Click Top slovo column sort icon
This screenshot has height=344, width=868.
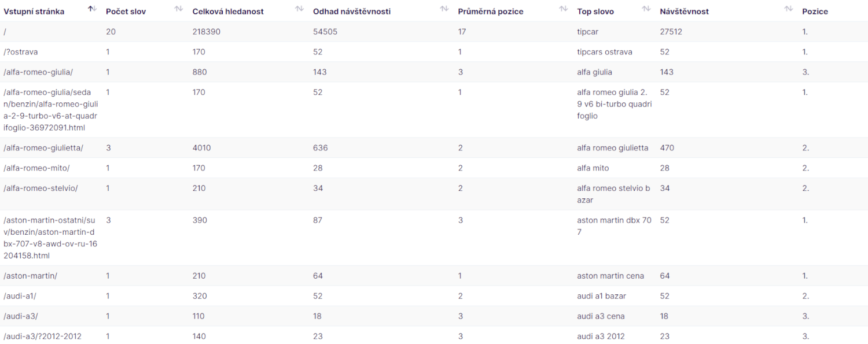(x=646, y=9)
